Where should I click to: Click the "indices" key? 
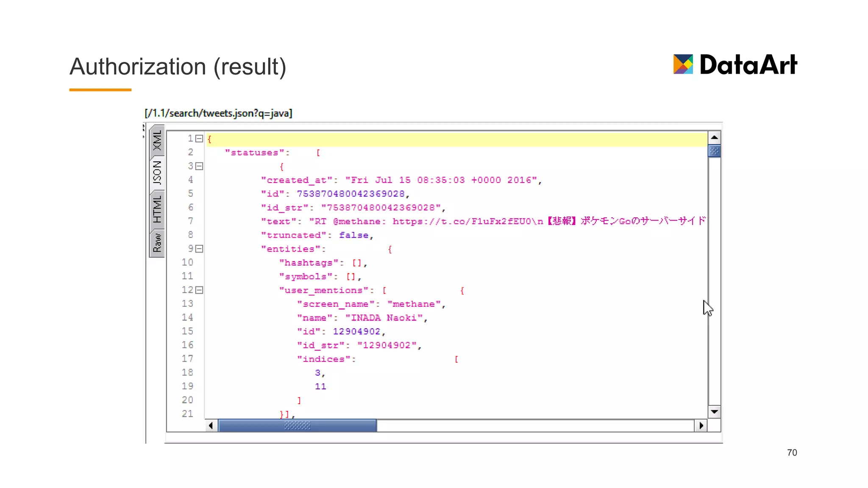tap(324, 359)
